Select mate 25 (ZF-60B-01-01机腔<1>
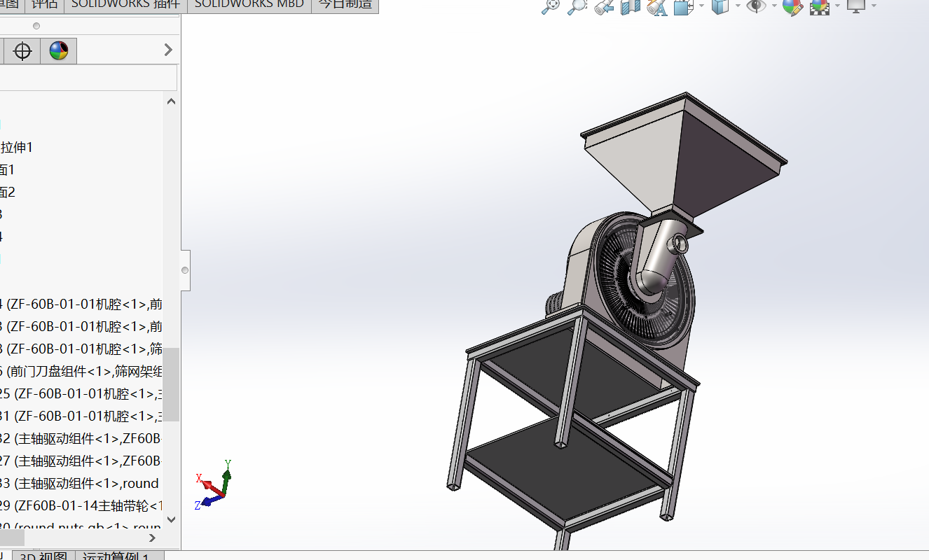Image resolution: width=929 pixels, height=560 pixels. point(81,393)
